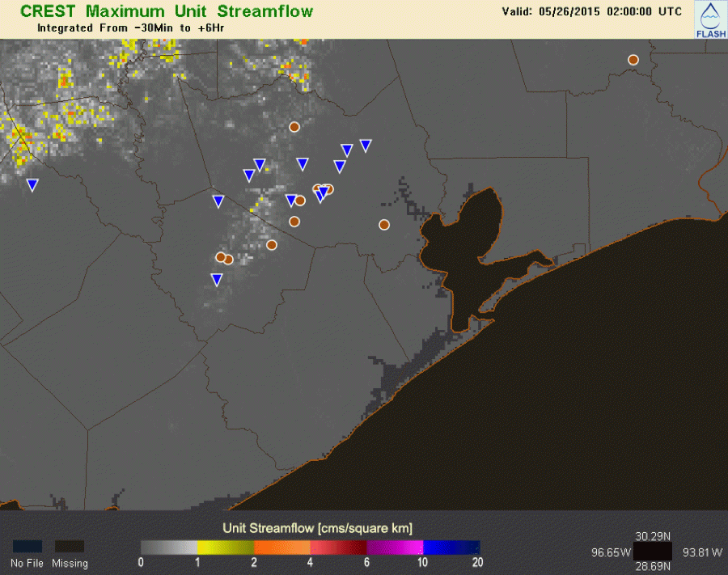Screen dimensions: 728x575
Task: Click the "CREST Maximum Unit Streamflow" title
Action: click(x=167, y=11)
